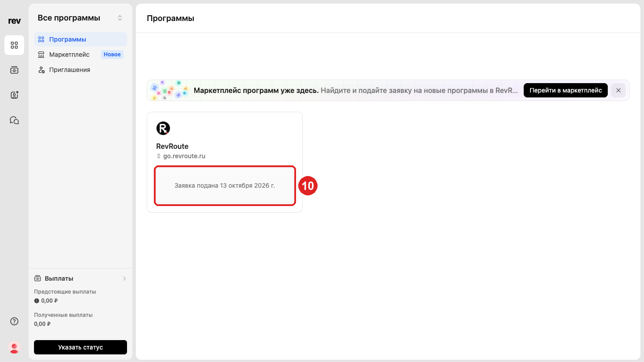Viewport: 644px width, 362px height.
Task: Click banner text 'Маркетплейс программ уже здесь.'
Action: [x=256, y=90]
